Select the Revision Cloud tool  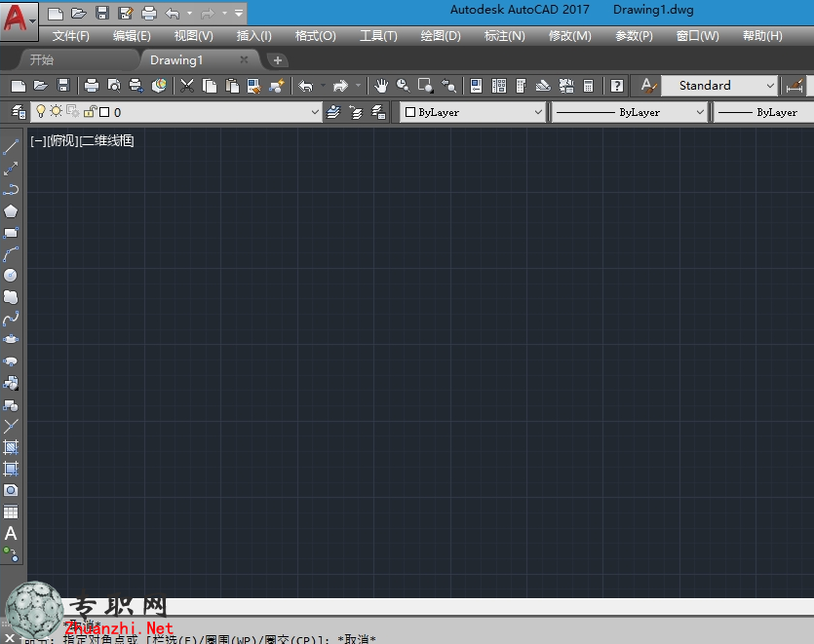[x=11, y=297]
